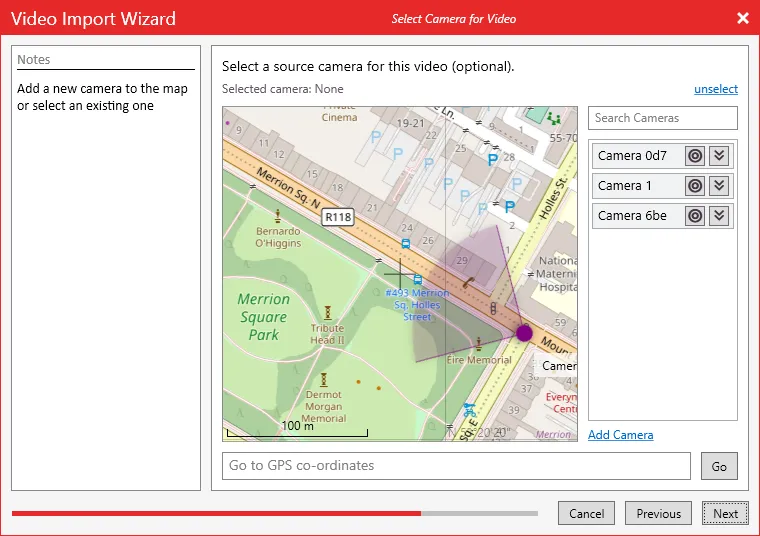The image size is (760, 536).
Task: Click the Tribute Head II monument icon
Action: pyautogui.click(x=328, y=313)
